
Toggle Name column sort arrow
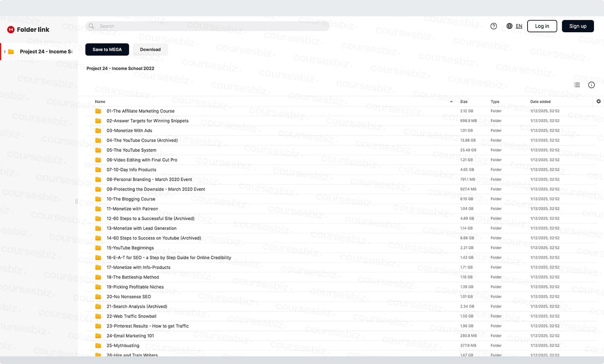click(x=451, y=102)
